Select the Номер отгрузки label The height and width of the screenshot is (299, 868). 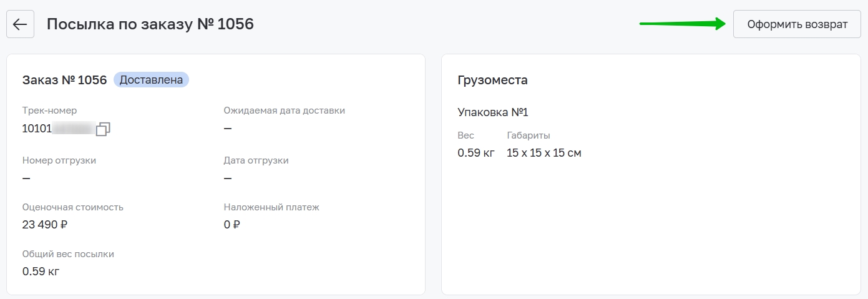59,160
